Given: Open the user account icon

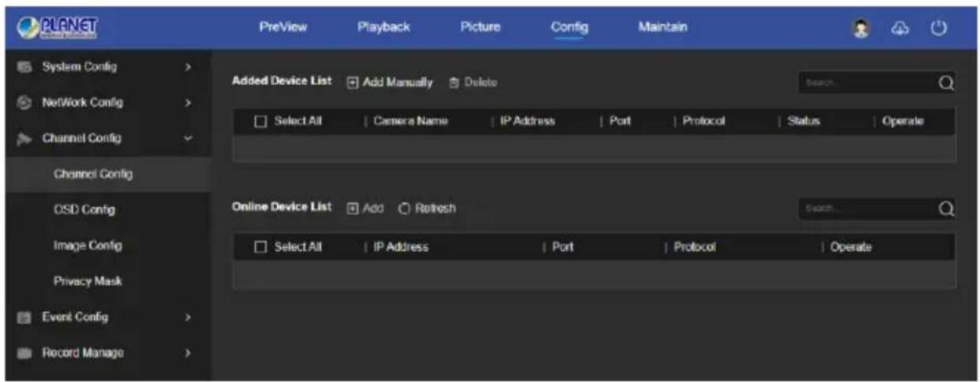Looking at the screenshot, I should (861, 27).
